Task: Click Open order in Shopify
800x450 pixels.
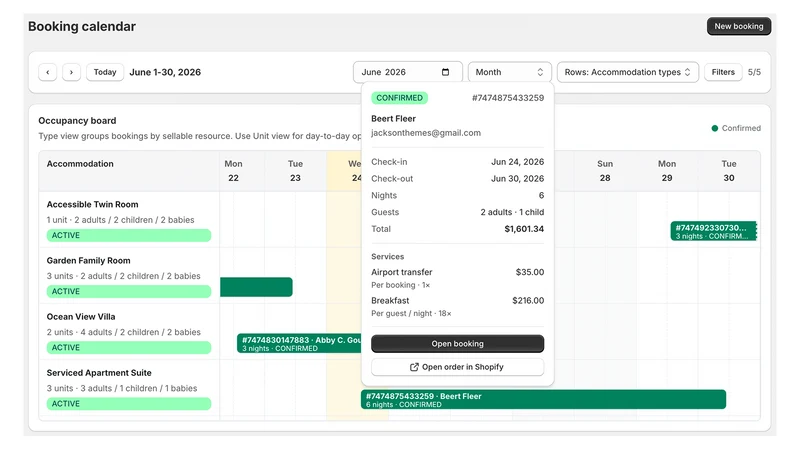Action: coord(458,367)
